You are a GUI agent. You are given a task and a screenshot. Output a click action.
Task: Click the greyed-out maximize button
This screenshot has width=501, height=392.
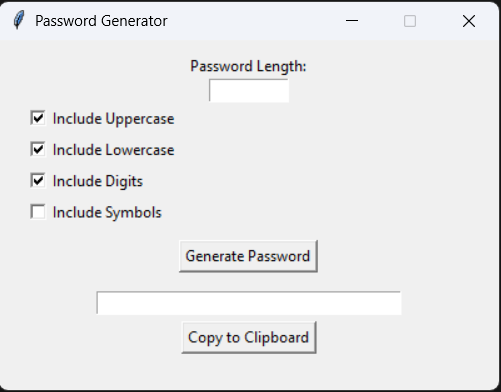410,21
